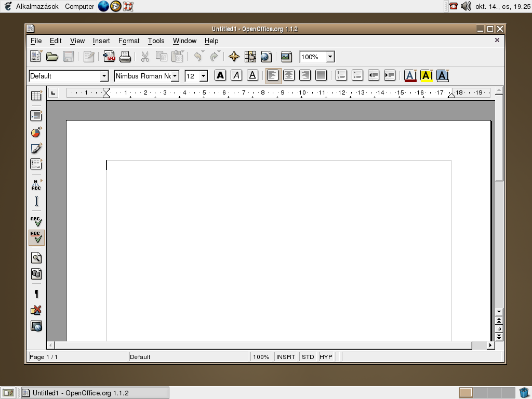Open a file with folder icon
Viewport: 532px width, 399px height.
52,56
